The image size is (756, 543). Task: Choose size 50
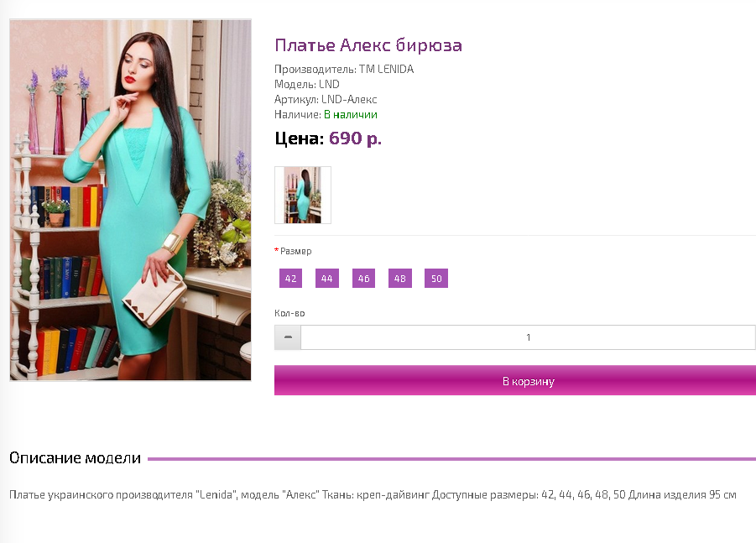pos(436,279)
